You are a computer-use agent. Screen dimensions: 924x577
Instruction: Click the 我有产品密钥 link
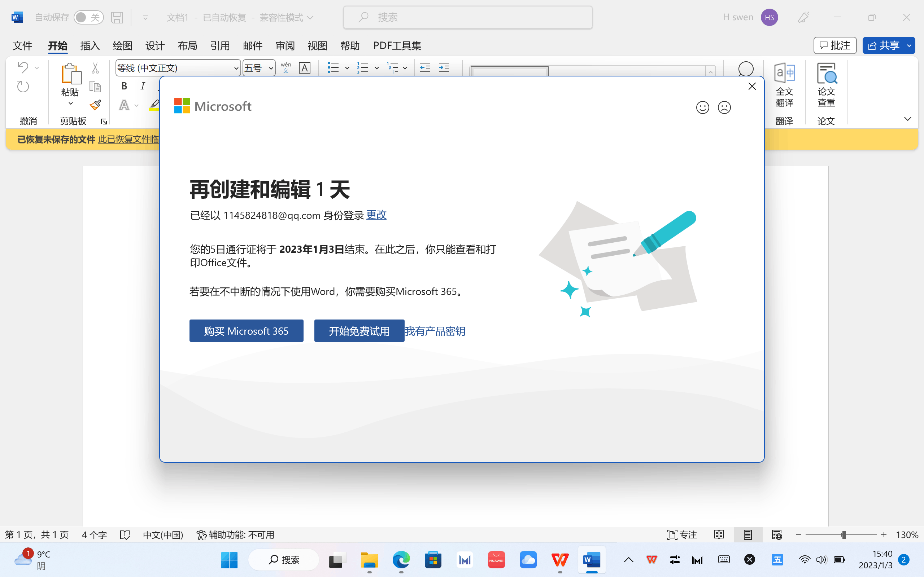[x=435, y=331]
